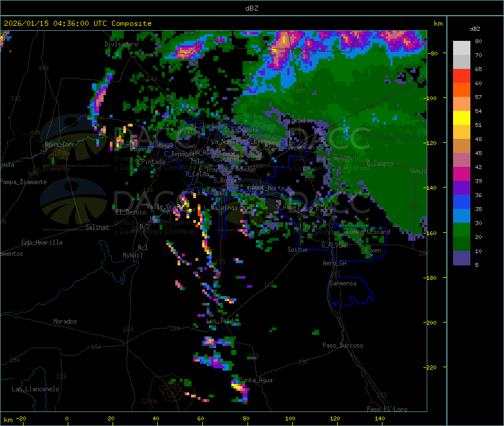Click the 'Morados' map label
This screenshot has height=426, width=504.
point(65,321)
